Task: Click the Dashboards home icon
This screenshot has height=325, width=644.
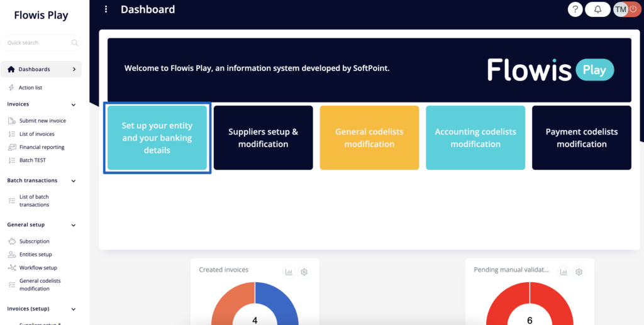Action: click(x=11, y=69)
